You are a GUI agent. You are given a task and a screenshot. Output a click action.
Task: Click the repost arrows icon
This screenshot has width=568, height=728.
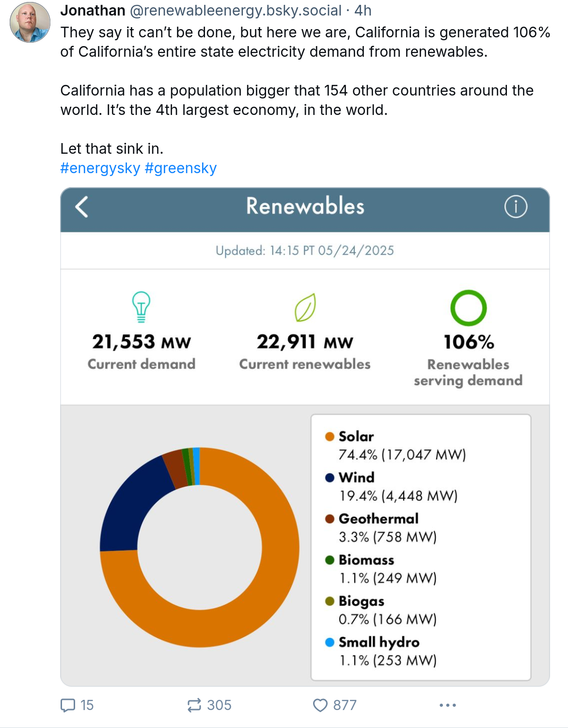pos(194,705)
